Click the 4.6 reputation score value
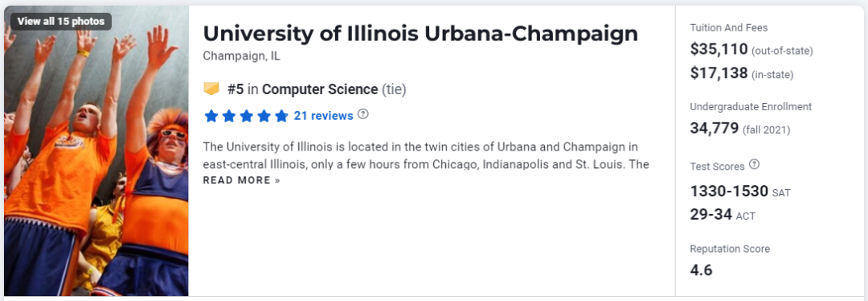868x301 pixels. pos(701,270)
